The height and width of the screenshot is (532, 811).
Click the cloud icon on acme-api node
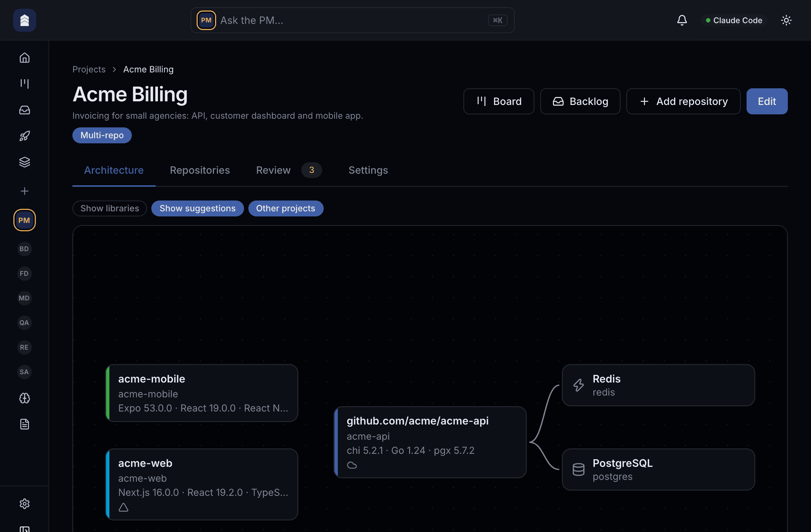tap(352, 465)
